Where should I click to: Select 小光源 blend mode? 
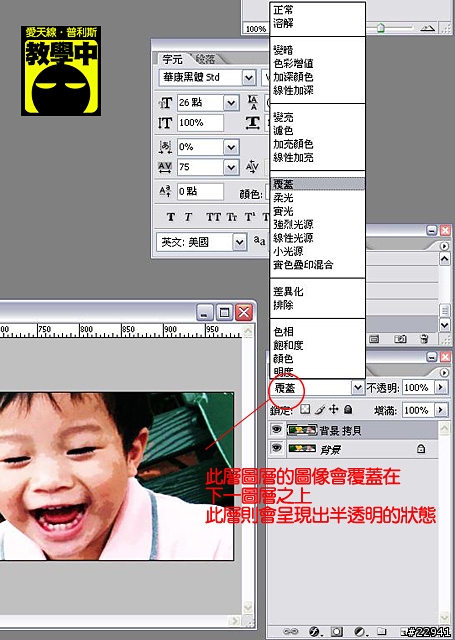click(288, 251)
